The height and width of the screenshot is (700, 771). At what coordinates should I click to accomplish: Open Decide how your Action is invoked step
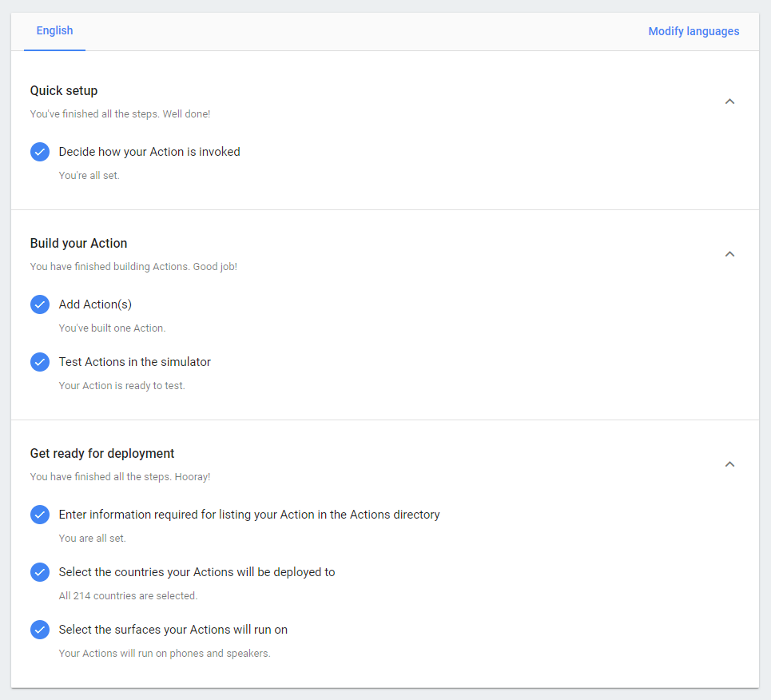coord(149,152)
